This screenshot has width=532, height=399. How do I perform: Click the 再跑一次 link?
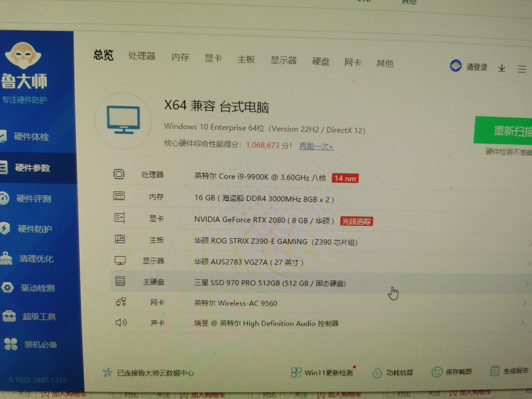316,146
